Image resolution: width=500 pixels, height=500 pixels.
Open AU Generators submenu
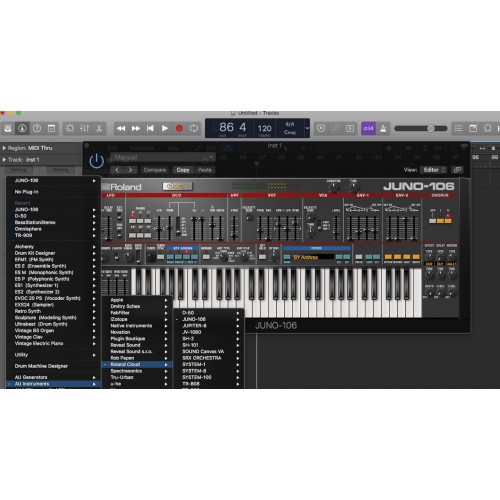[53, 377]
